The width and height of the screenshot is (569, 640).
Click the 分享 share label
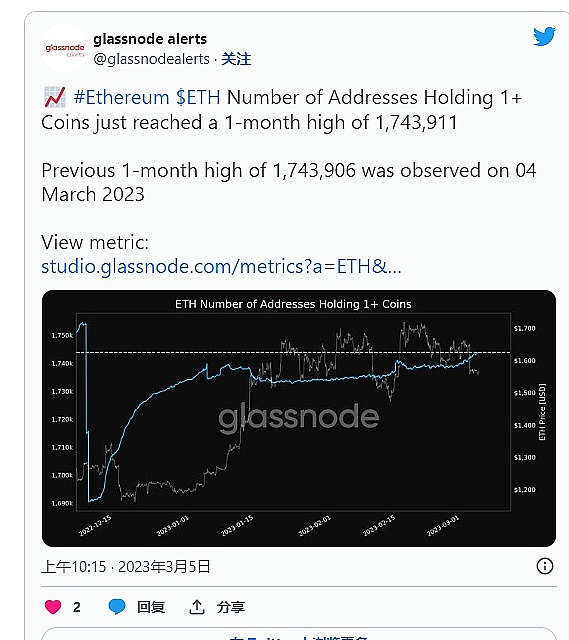click(231, 607)
